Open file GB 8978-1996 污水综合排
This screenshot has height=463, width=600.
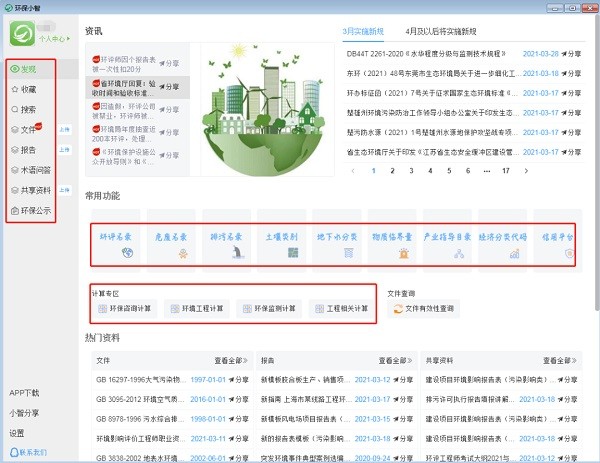[x=140, y=419]
